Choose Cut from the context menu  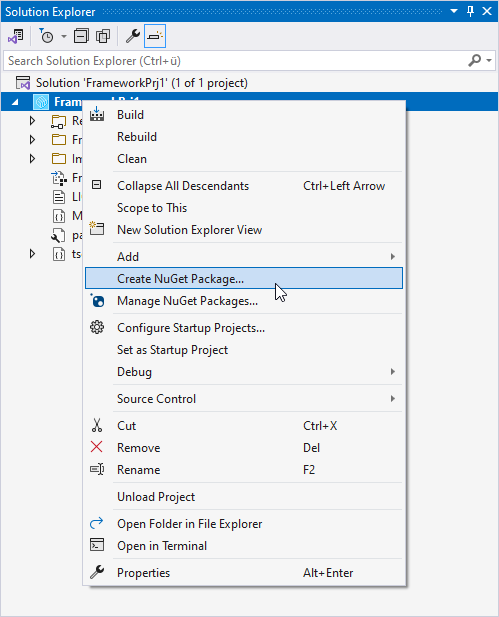(x=244, y=426)
